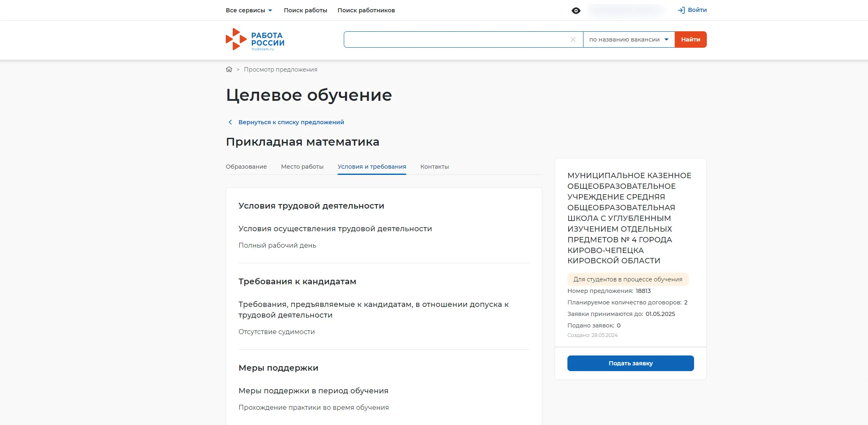Click the Полный рабочий день text
Viewport: 868px width, 425px height.
(x=277, y=246)
